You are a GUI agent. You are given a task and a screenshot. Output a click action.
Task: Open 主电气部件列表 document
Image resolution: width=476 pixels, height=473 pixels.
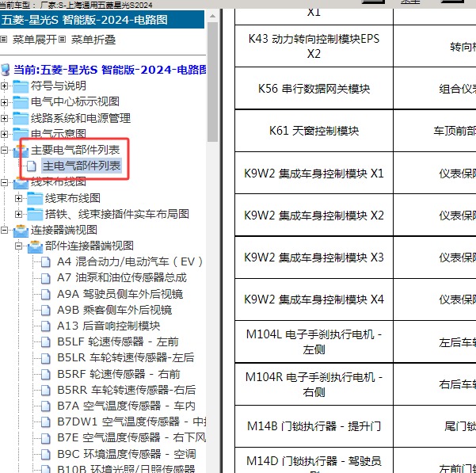pos(82,166)
